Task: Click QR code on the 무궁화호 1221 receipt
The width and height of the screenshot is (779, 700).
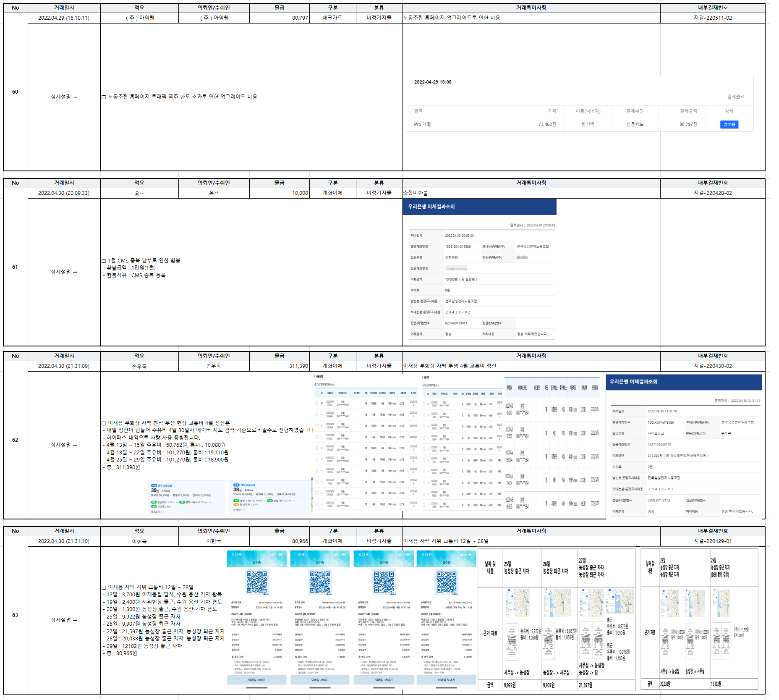Action: click(320, 582)
